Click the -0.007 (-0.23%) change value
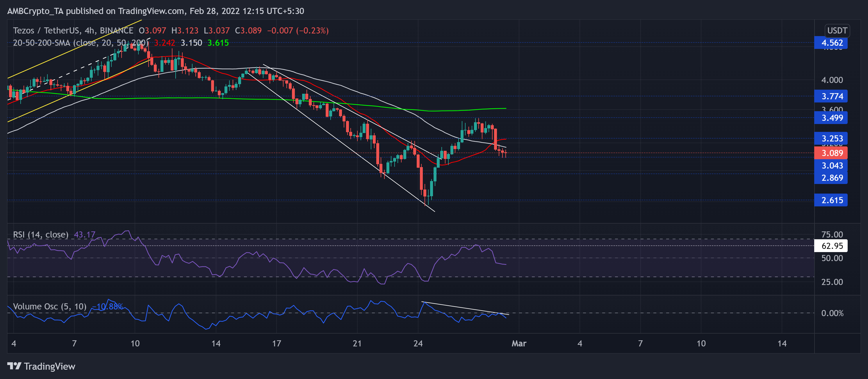Image resolution: width=868 pixels, height=379 pixels. (298, 31)
